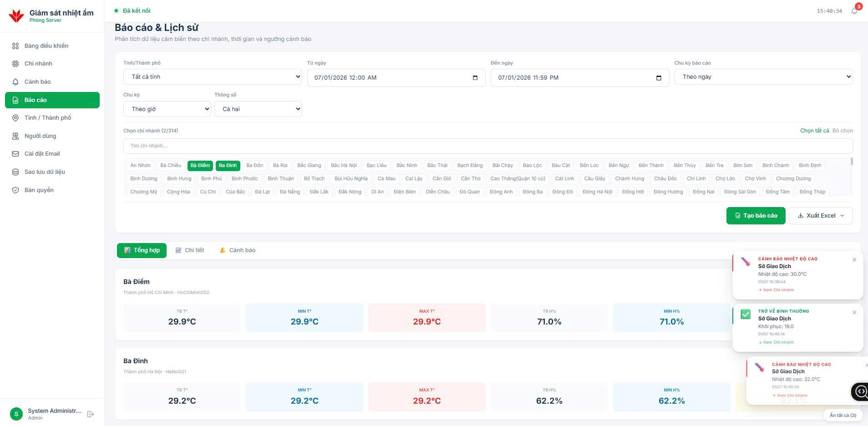Open calendar picker in Đến ngày field
This screenshot has height=426, width=868.
click(x=659, y=78)
